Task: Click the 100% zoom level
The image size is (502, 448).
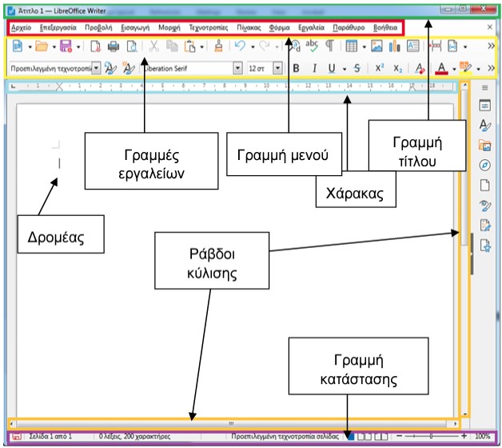Action: (x=483, y=436)
